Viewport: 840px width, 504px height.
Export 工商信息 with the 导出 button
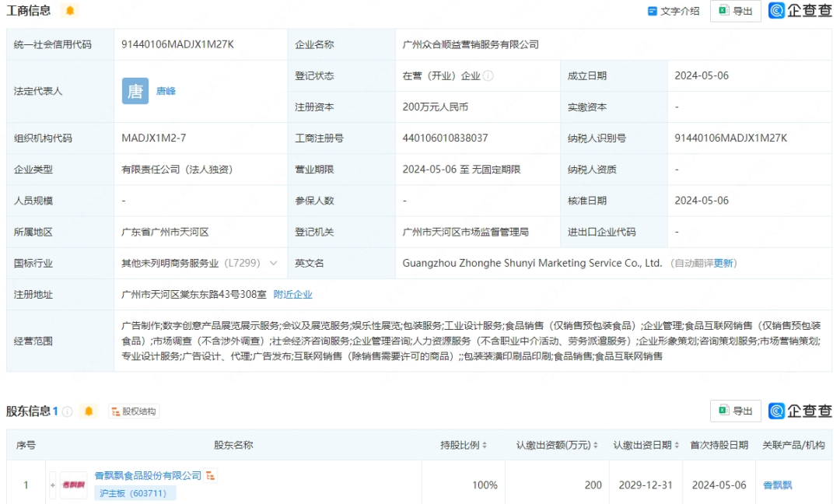coord(735,11)
